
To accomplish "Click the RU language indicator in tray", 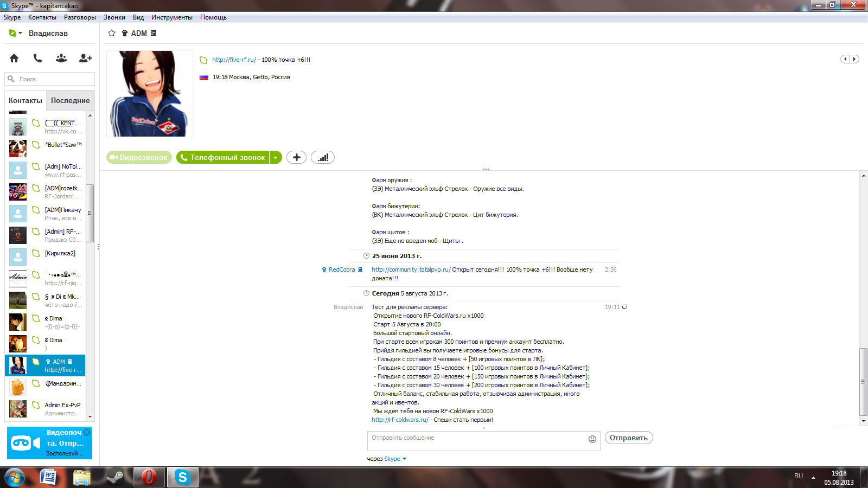I will (x=799, y=476).
